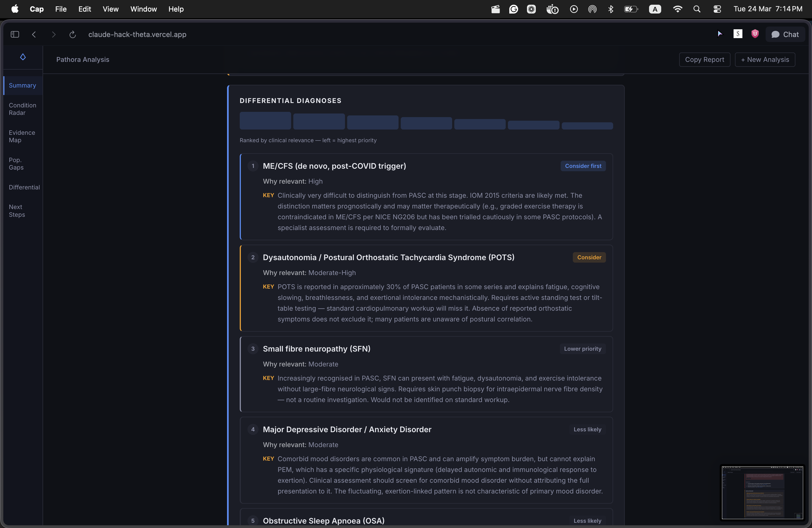
Task: Click the Wi-Fi status icon
Action: (677, 9)
